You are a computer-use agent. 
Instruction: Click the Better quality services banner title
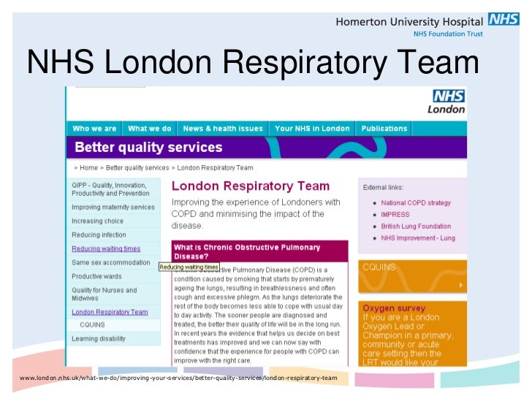coord(148,148)
